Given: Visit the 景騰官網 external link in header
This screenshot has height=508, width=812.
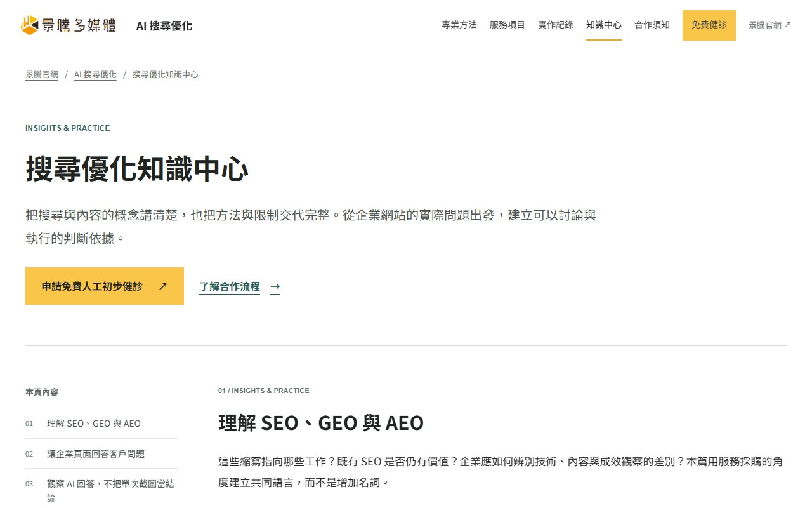Looking at the screenshot, I should [x=770, y=25].
